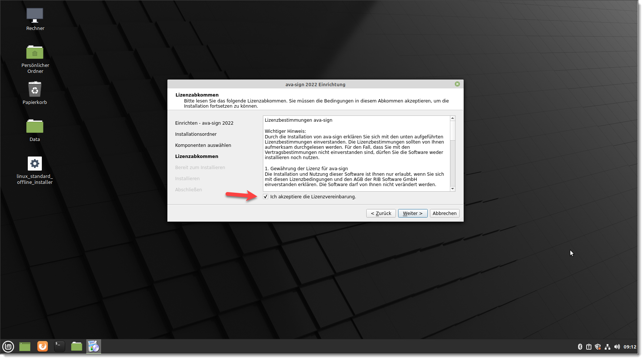Select the Rechner desktop icon

tap(35, 19)
